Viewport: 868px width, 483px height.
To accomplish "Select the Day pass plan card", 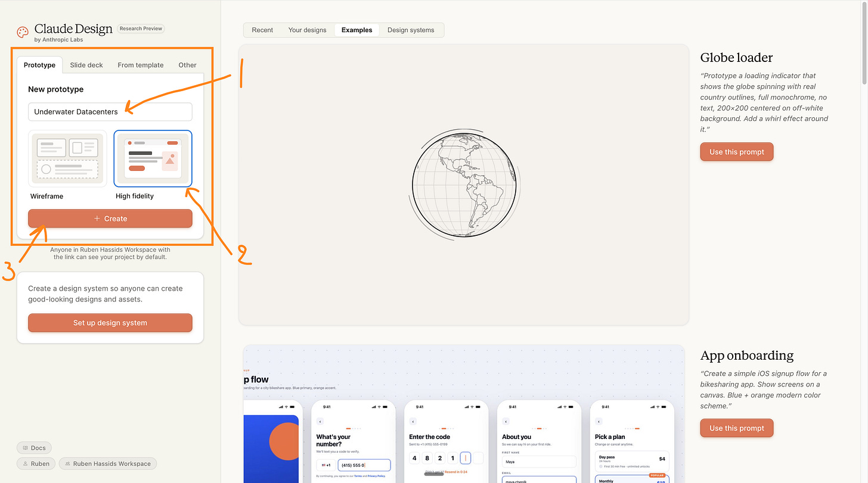I will [x=633, y=462].
